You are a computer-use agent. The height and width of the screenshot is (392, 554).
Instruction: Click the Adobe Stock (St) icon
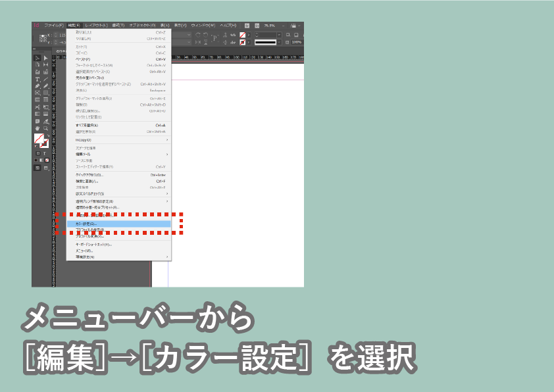click(257, 26)
